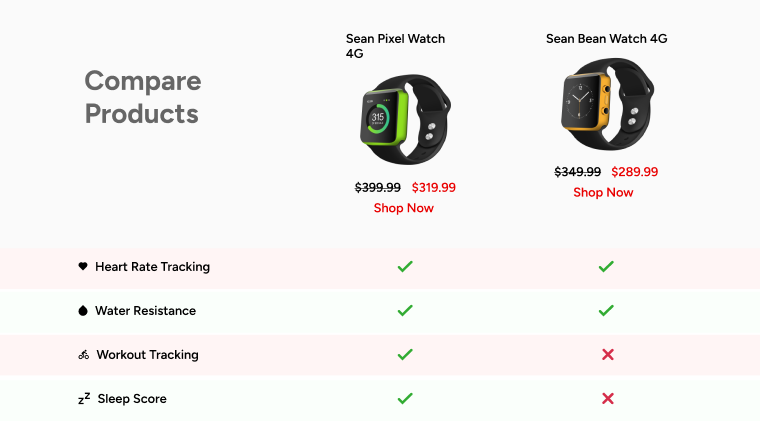
Task: Click the $289.99 sale price
Action: tap(634, 172)
